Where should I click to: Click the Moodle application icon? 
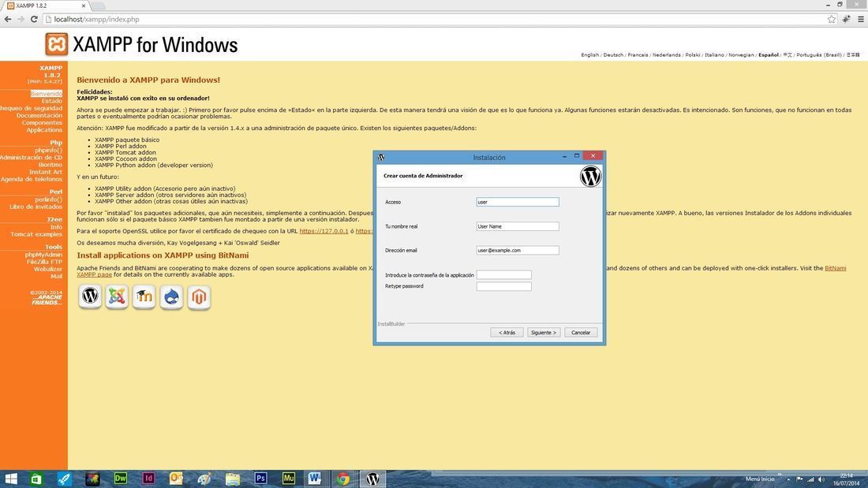pyautogui.click(x=144, y=296)
